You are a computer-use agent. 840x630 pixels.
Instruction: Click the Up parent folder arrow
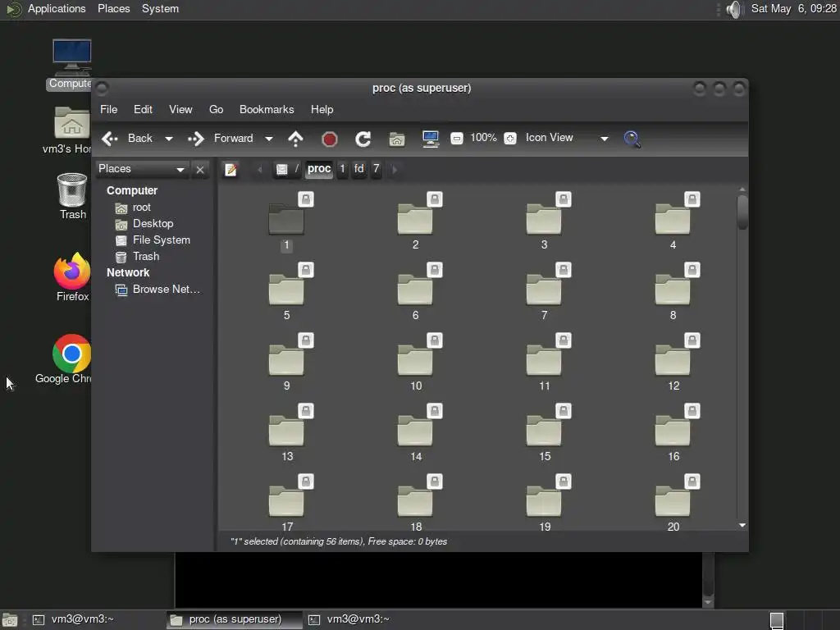click(296, 139)
